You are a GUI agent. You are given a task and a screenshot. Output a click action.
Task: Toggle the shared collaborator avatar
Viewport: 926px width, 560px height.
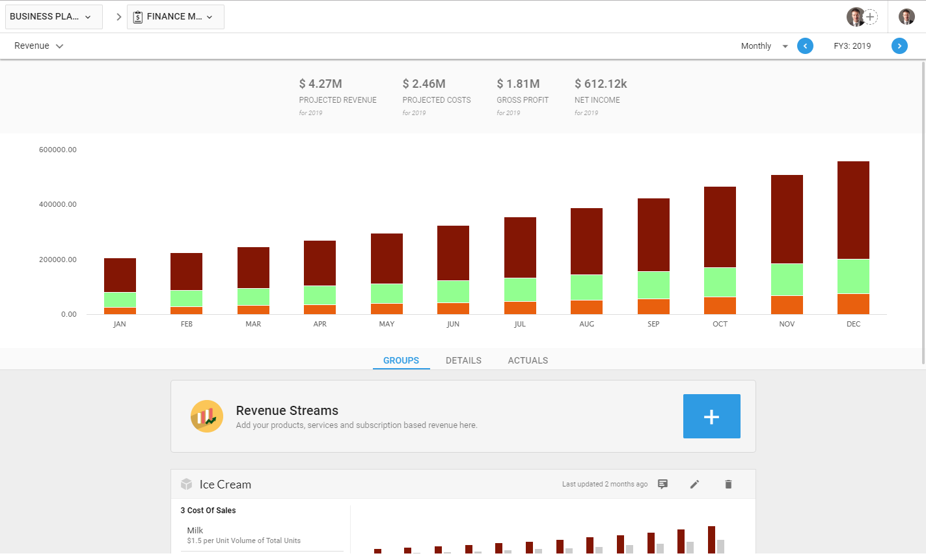coord(856,17)
